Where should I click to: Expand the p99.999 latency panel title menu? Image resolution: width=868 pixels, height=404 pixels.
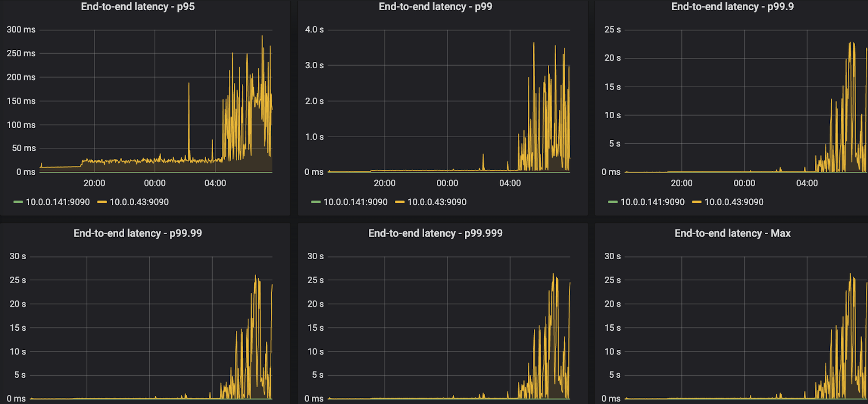tap(435, 234)
